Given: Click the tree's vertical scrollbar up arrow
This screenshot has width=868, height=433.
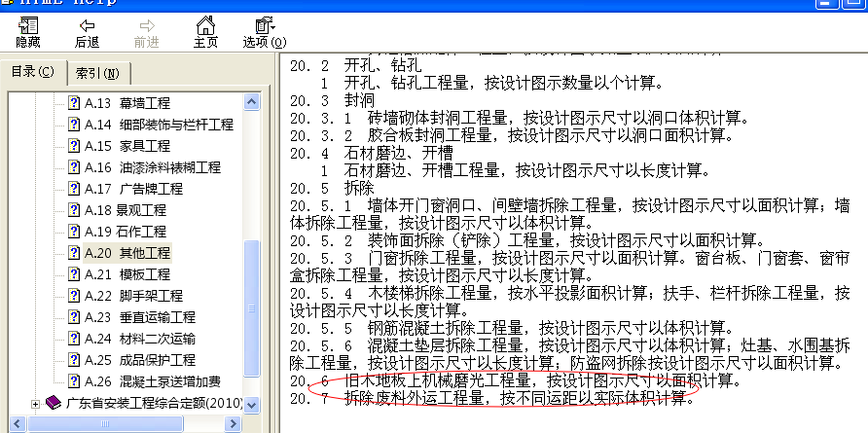Looking at the screenshot, I should tap(251, 102).
